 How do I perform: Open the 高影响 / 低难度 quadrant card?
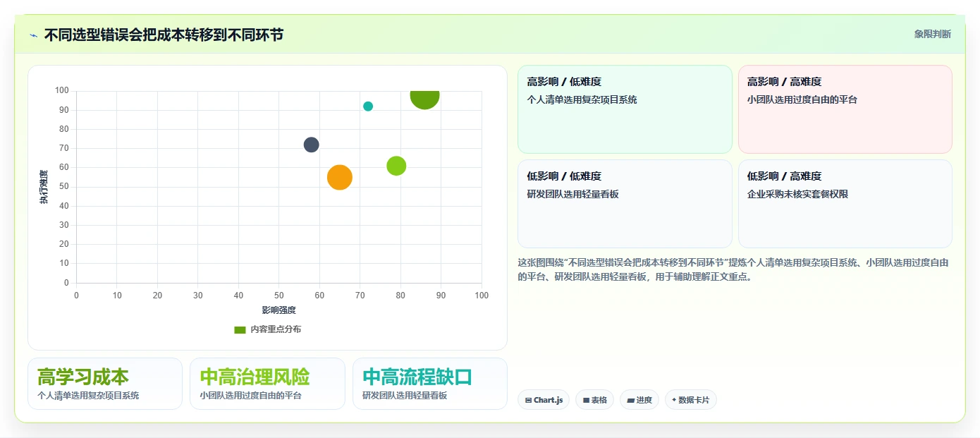[625, 109]
